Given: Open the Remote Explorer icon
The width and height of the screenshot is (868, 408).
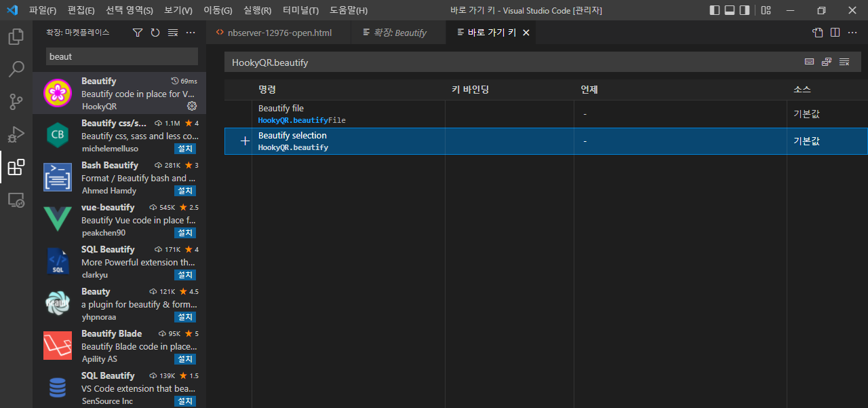Looking at the screenshot, I should click(x=16, y=200).
